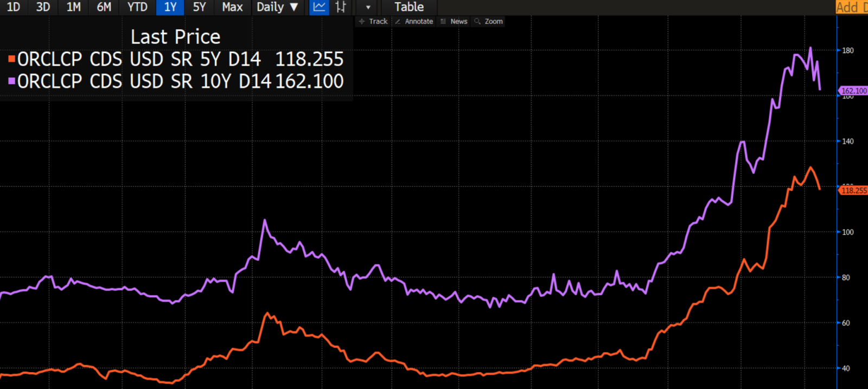Click the 180 y-axis label

tap(847, 50)
